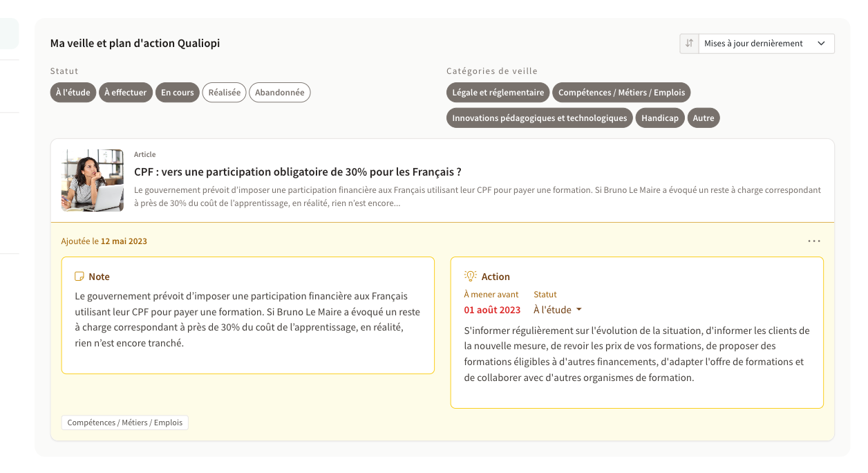The image size is (868, 473).
Task: Toggle "Innovations pédagogiques et technologiques" filter
Action: [x=539, y=118]
